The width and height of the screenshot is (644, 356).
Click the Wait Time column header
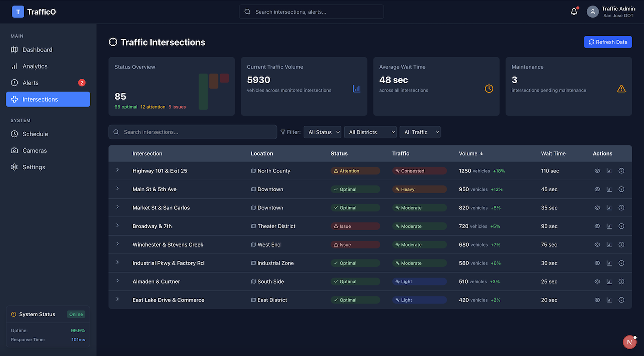[x=553, y=154]
